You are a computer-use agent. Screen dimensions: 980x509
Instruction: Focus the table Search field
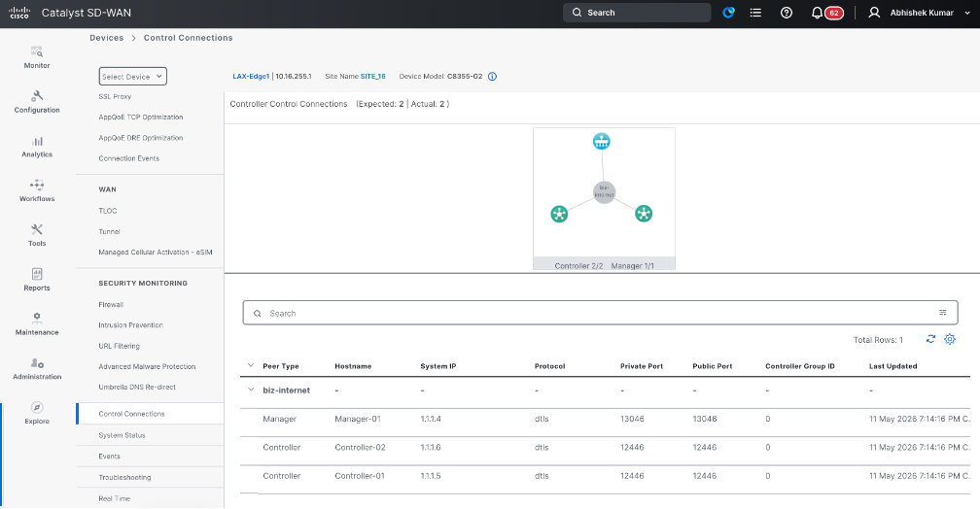pos(600,313)
